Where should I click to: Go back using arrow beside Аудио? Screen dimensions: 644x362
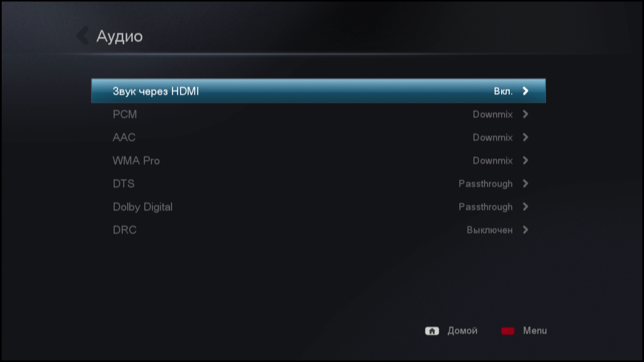[83, 36]
